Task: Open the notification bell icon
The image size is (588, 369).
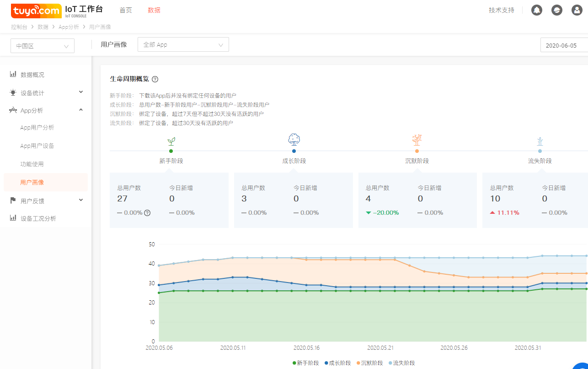Action: (x=537, y=10)
